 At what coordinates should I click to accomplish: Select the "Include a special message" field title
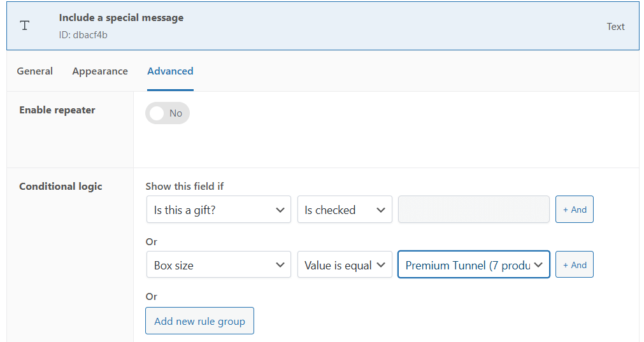pos(121,18)
